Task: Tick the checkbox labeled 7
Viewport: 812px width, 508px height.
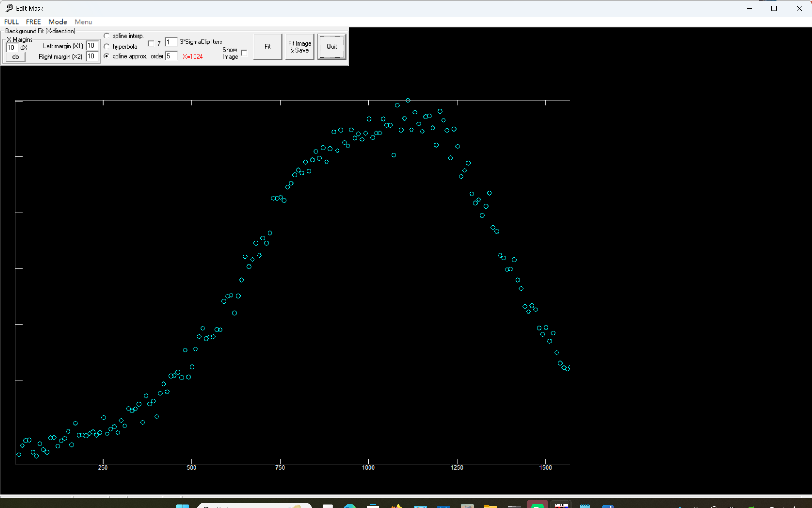Action: 151,43
